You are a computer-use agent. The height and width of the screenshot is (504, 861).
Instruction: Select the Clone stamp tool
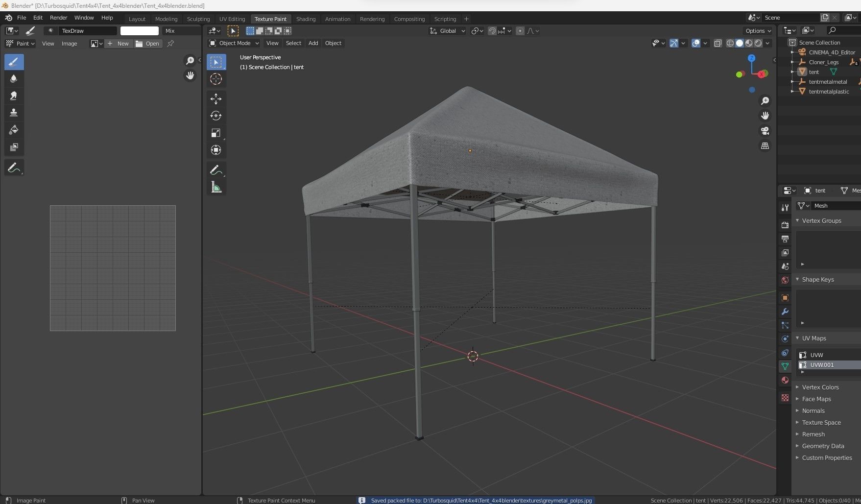click(14, 113)
